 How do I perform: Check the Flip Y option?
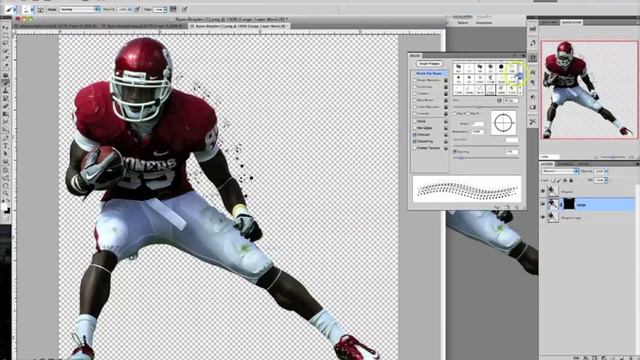[468, 113]
